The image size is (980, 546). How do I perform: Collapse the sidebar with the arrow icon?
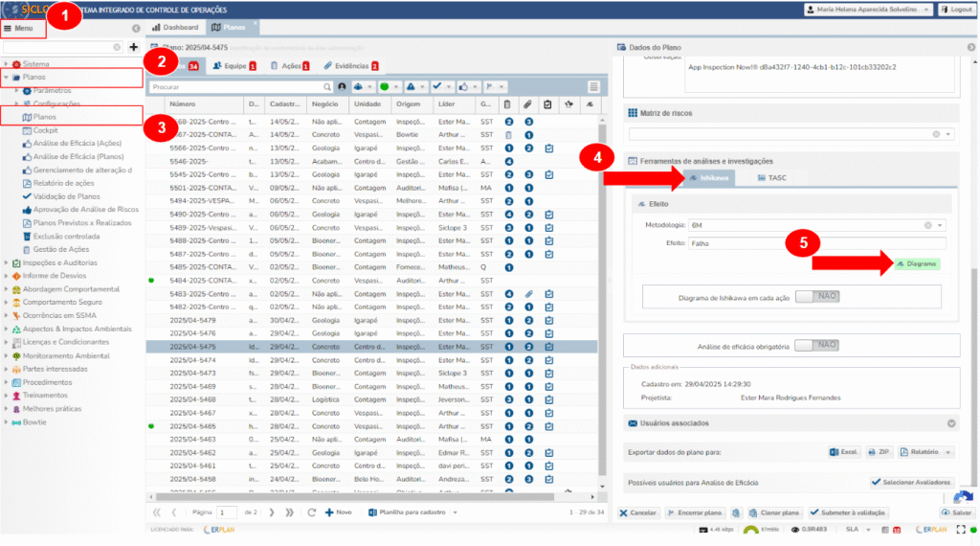pos(136,28)
